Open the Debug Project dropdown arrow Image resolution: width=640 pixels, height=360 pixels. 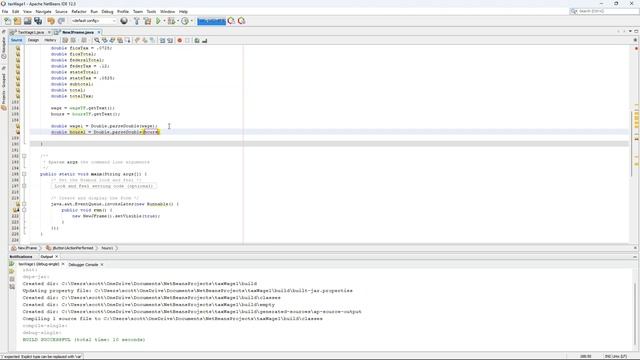pos(178,21)
